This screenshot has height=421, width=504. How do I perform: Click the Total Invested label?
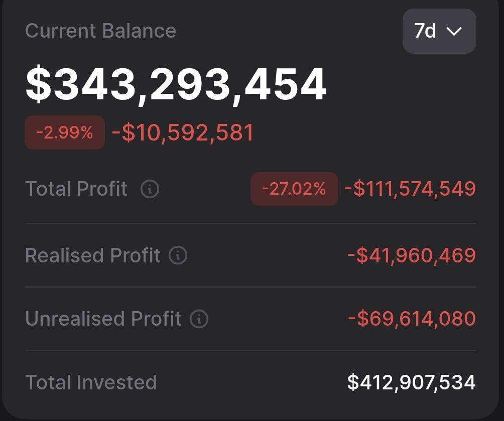91,382
